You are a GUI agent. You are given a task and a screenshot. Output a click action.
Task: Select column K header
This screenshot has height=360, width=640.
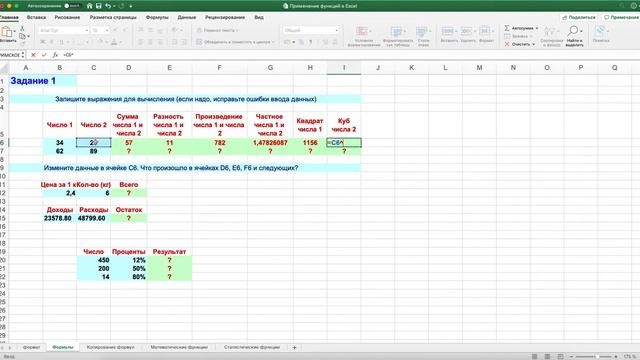tap(411, 68)
